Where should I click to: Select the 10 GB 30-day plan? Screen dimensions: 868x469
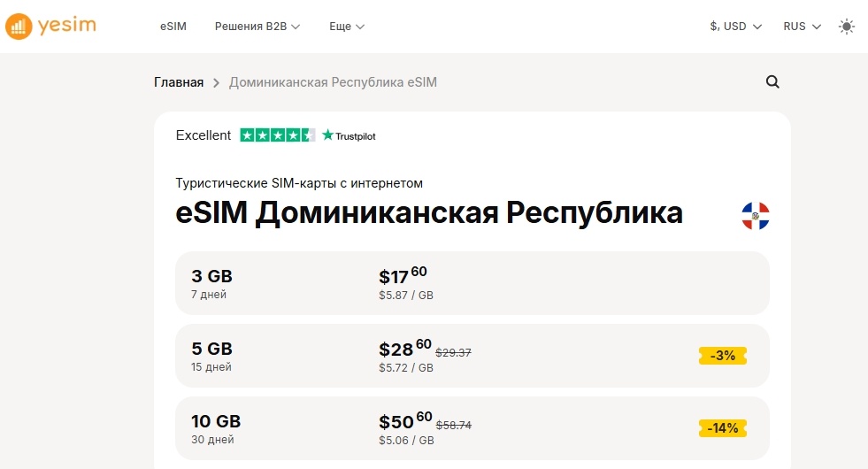472,428
